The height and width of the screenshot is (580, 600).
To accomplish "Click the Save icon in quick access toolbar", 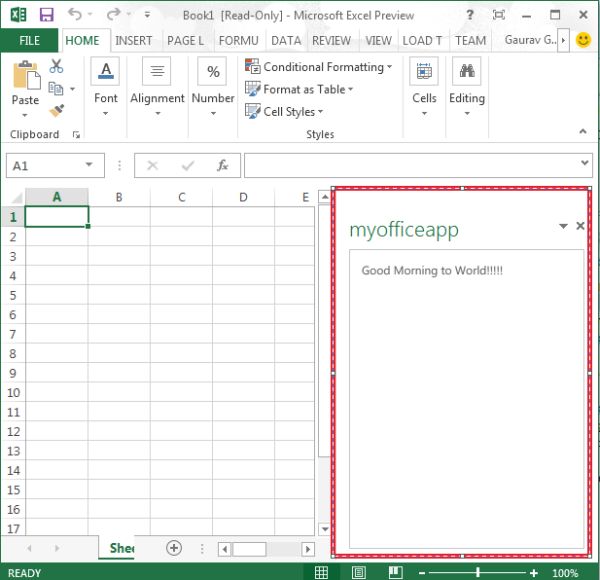I will tap(47, 15).
